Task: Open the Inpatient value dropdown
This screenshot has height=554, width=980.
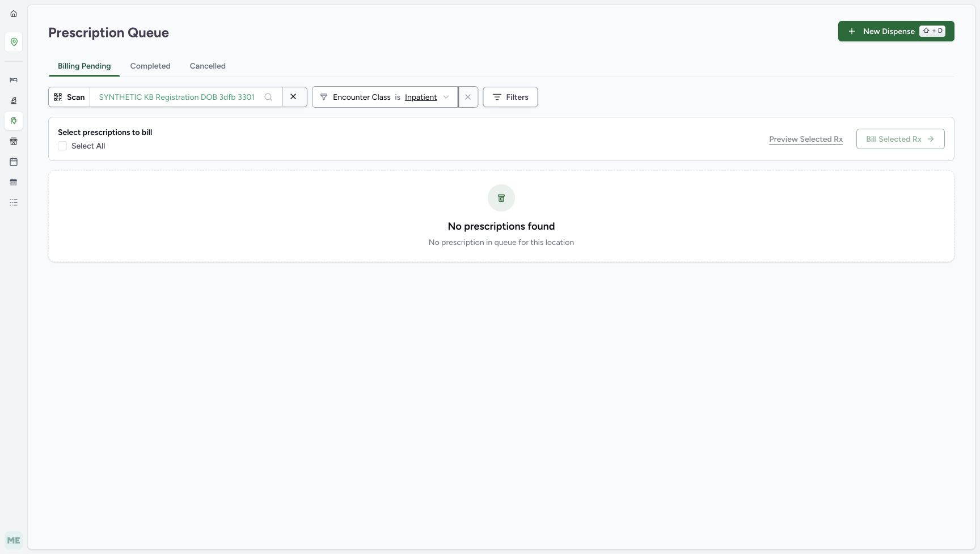Action: [x=421, y=97]
